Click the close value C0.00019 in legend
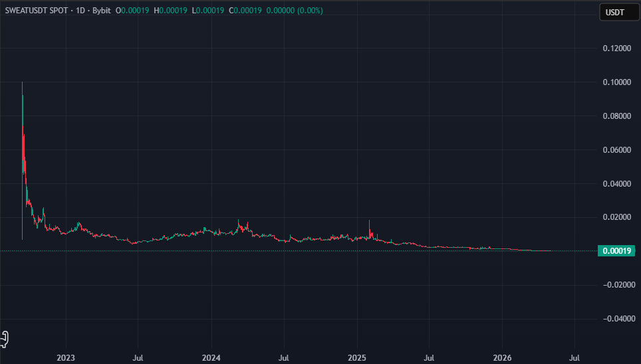 tap(245, 11)
